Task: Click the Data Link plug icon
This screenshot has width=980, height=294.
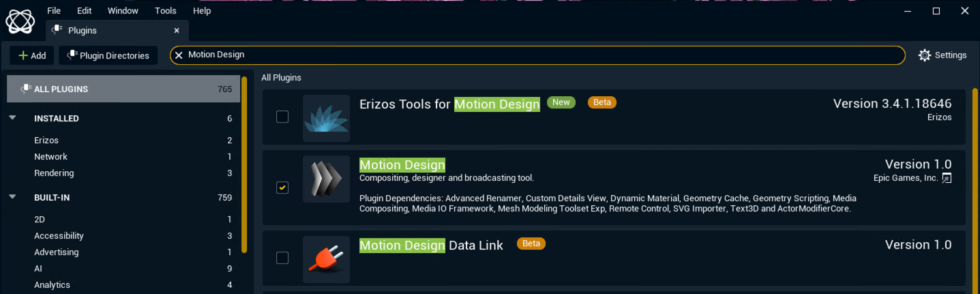Action: click(x=326, y=260)
